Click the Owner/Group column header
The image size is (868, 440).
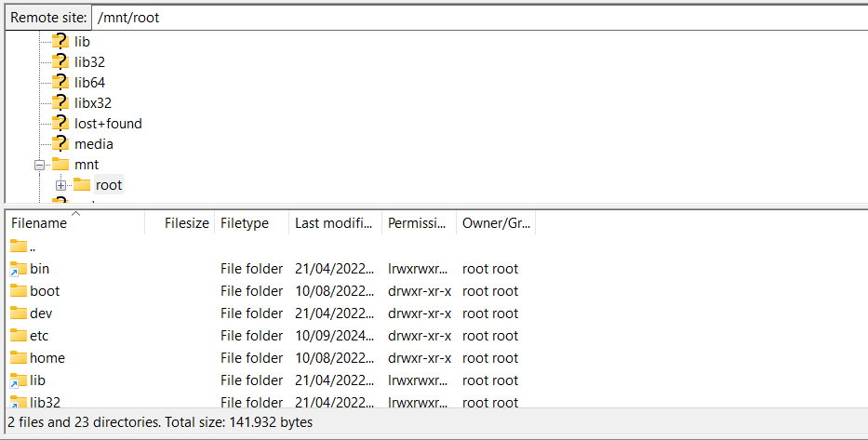tap(495, 223)
